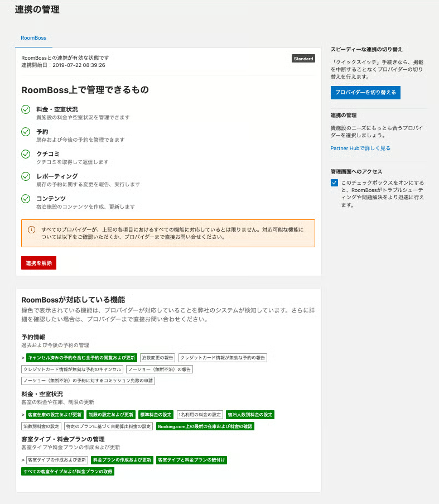The image size is (439, 504).
Task: Click the green checkmark beside レポーティング
Action: [x=26, y=176]
